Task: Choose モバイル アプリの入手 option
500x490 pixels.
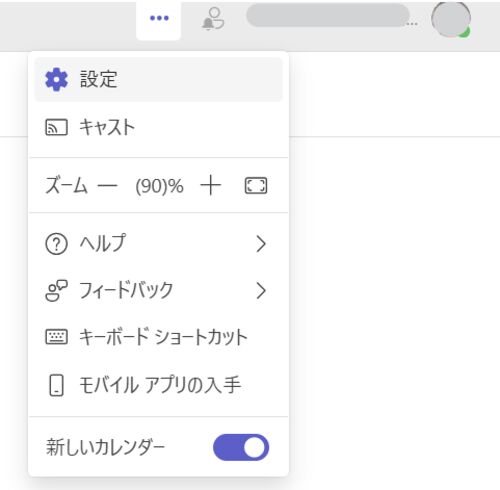Action: 159,385
